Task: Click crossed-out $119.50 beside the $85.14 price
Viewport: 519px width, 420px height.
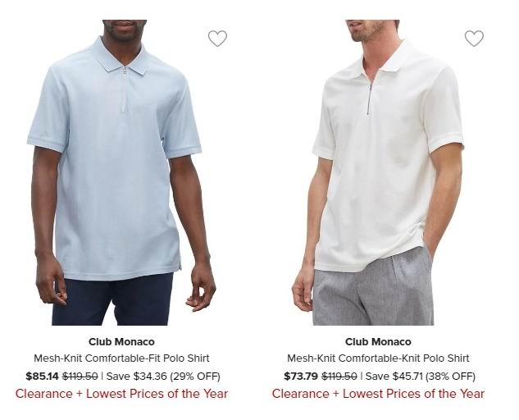Action: point(80,377)
